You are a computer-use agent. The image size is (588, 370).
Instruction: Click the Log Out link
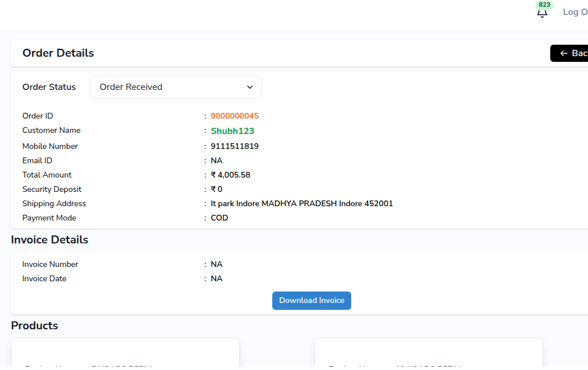pos(575,12)
